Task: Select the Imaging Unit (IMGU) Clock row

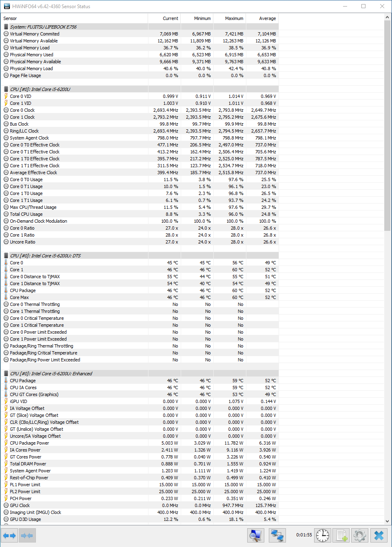Action: coord(140,512)
